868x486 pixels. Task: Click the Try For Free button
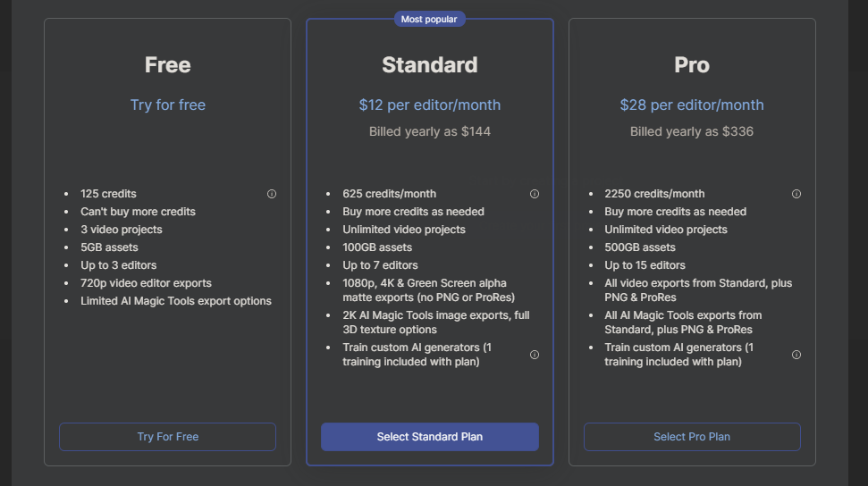pyautogui.click(x=168, y=437)
